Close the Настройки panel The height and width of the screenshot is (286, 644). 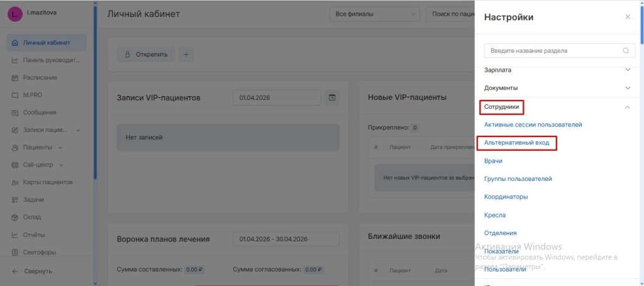click(x=627, y=17)
